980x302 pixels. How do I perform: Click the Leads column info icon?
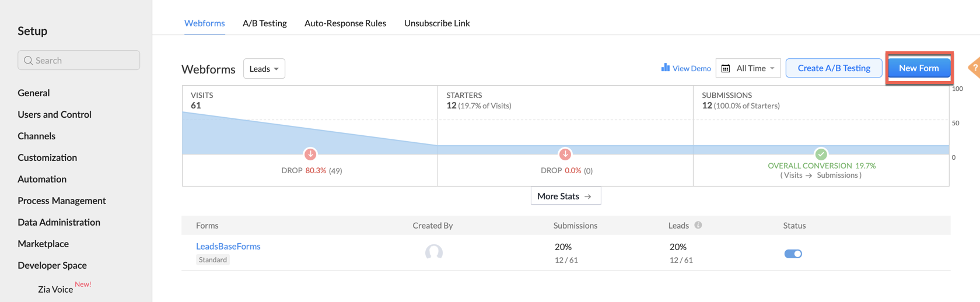(x=698, y=225)
